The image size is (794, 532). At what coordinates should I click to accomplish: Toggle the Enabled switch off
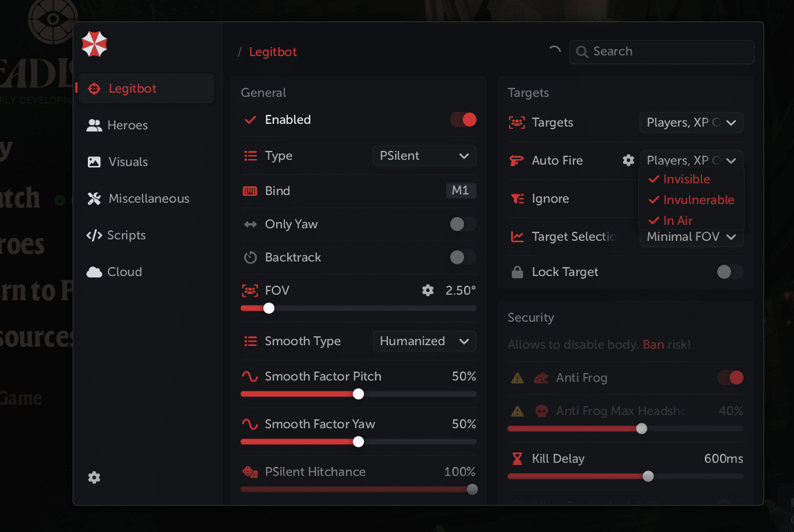pyautogui.click(x=463, y=120)
